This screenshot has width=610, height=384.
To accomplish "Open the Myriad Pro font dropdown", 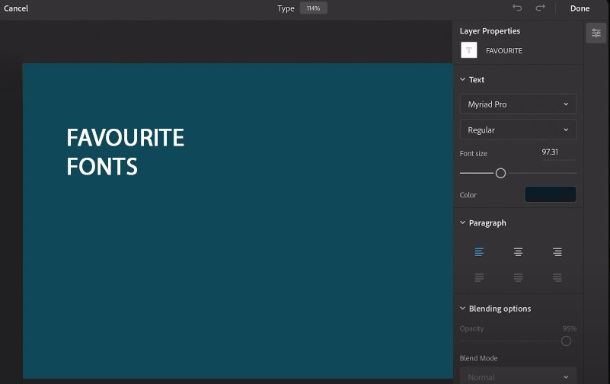I will coord(518,104).
